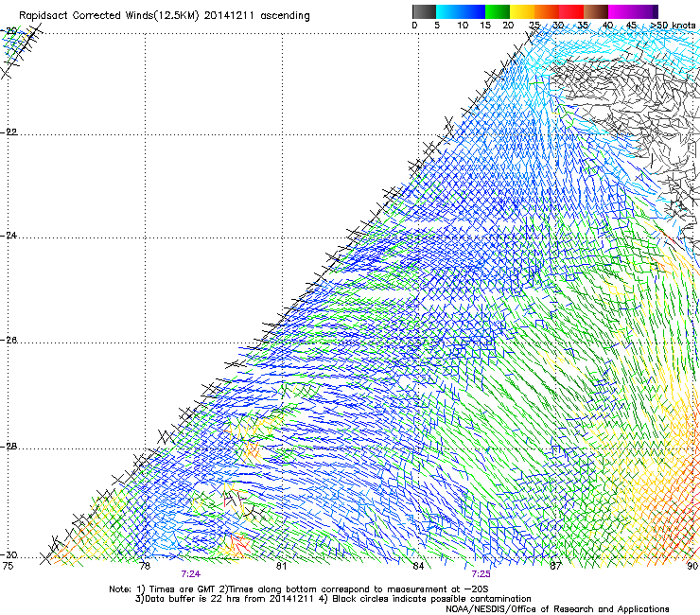
Task: Click the gray 0-5 knots color segment
Action: coord(424,11)
